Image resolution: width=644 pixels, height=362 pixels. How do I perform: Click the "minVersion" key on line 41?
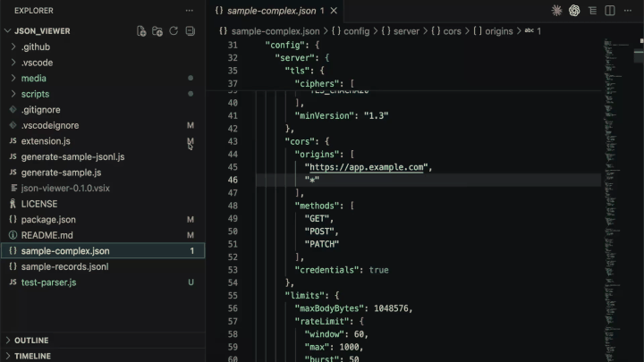326,115
